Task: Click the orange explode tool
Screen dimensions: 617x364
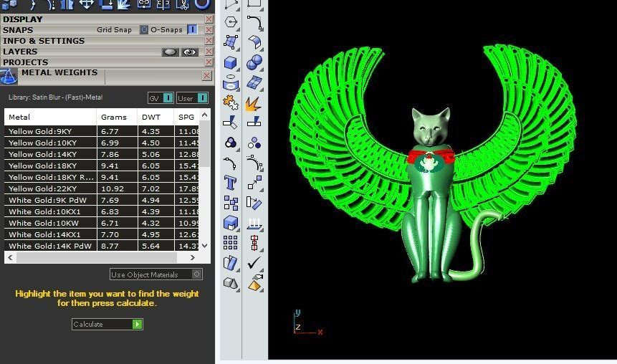Action: tap(254, 103)
